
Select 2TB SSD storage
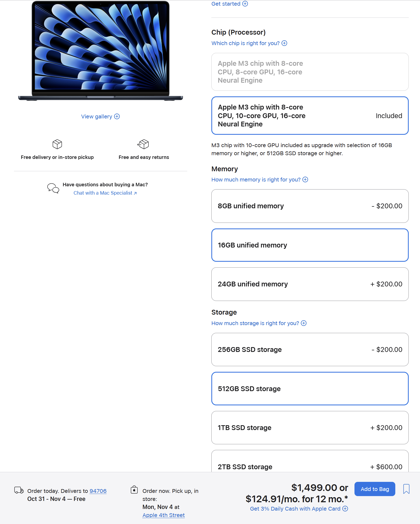pos(310,462)
